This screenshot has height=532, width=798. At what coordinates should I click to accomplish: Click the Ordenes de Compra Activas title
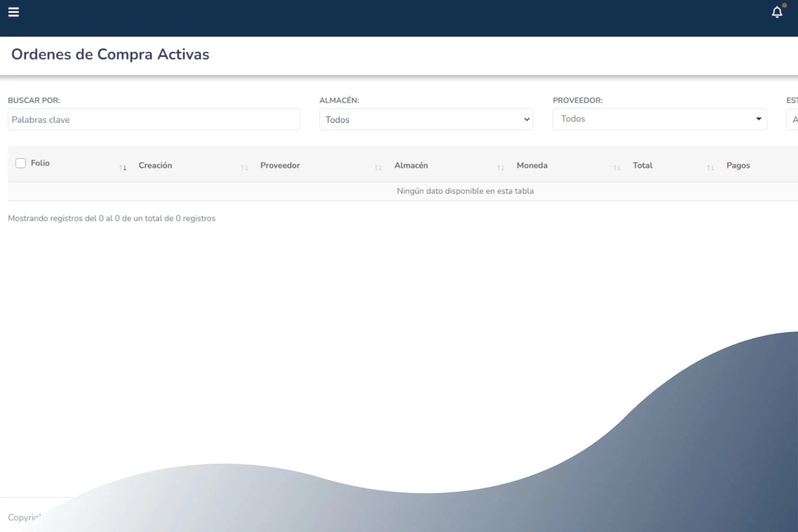(110, 54)
